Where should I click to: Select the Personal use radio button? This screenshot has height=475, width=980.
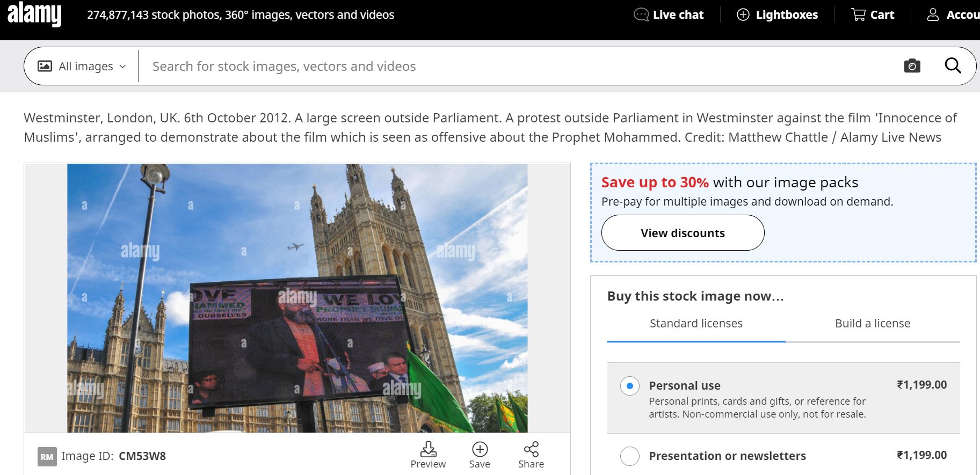630,386
